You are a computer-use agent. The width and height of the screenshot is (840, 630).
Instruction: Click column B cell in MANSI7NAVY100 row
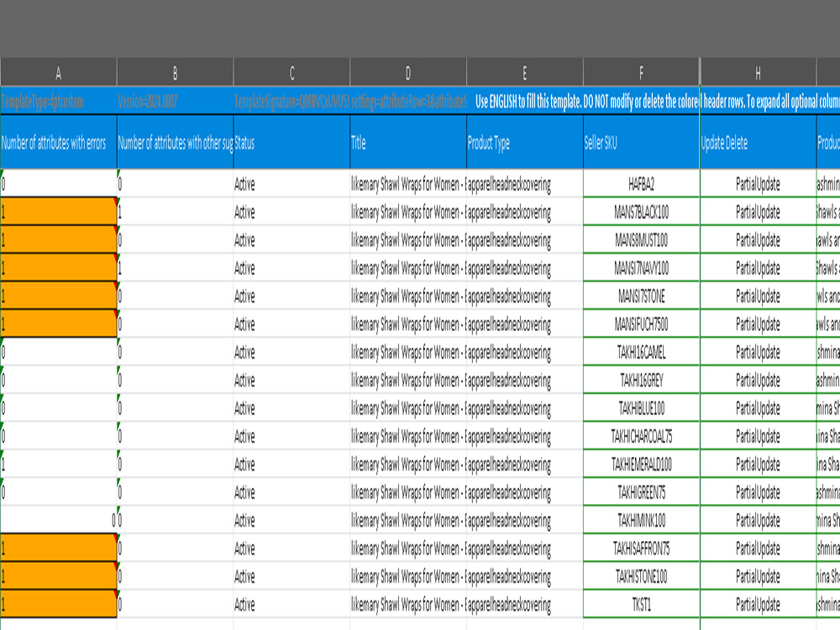pos(176,267)
